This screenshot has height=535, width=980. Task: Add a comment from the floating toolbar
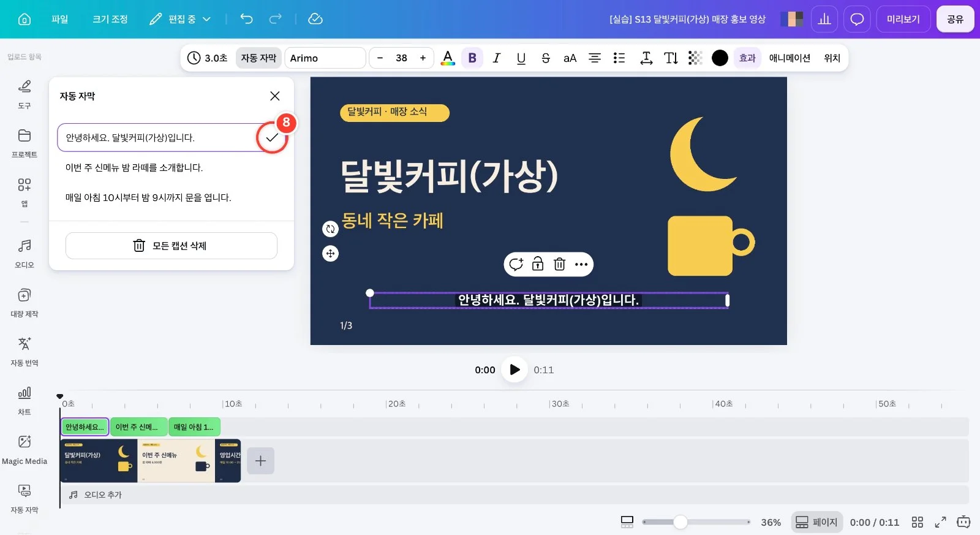(x=516, y=264)
